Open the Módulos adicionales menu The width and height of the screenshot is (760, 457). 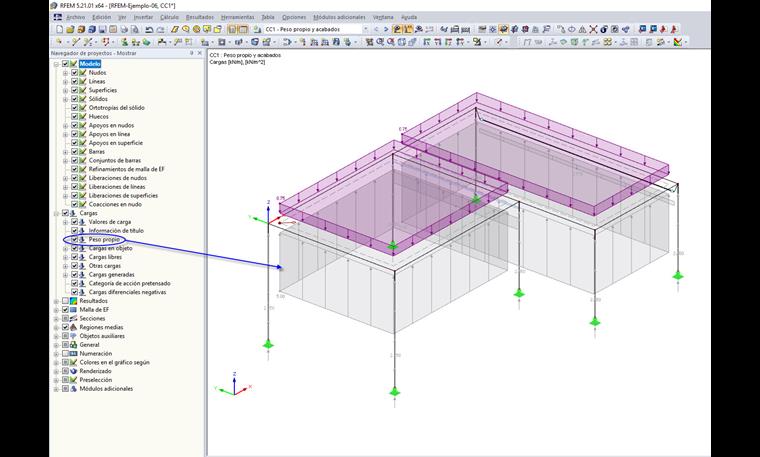339,17
